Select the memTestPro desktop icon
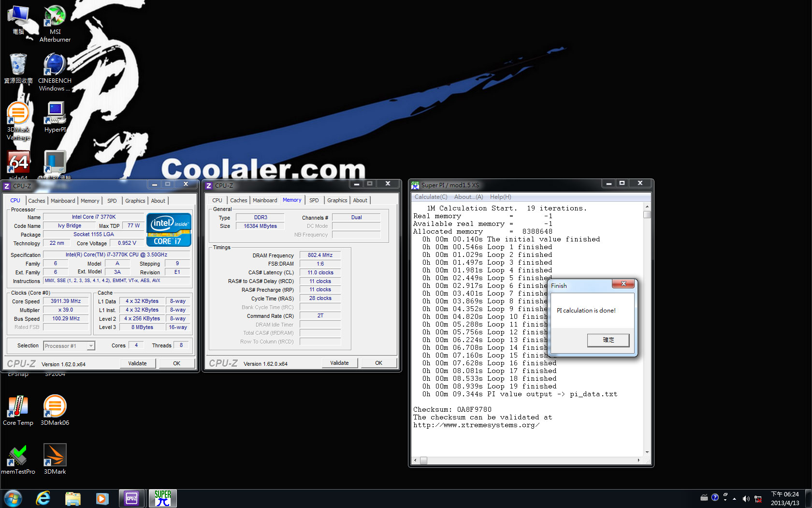 click(18, 460)
